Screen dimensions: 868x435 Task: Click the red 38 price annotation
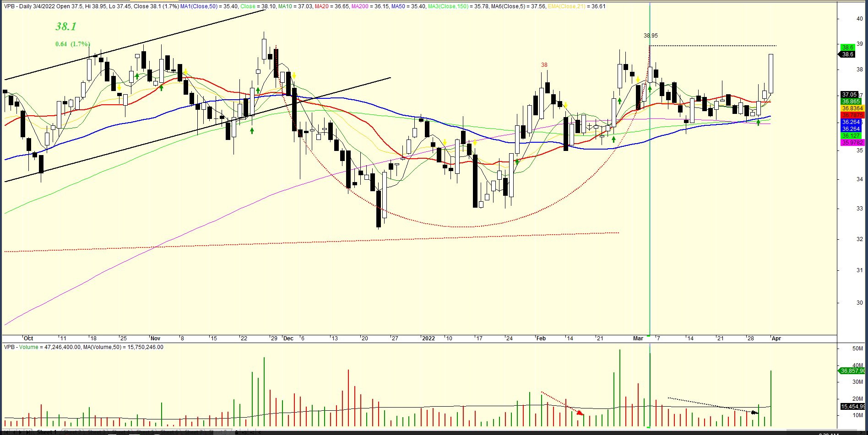(544, 65)
